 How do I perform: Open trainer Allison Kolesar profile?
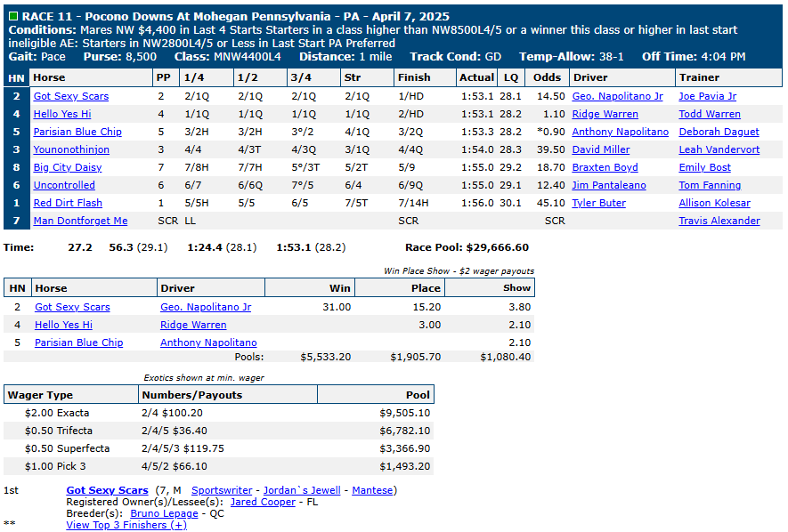point(715,203)
